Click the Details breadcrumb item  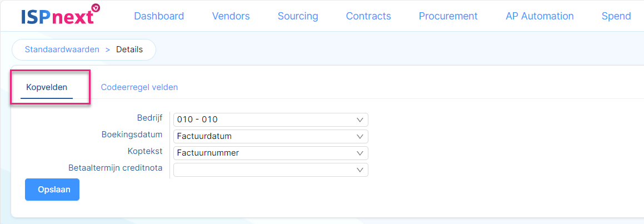point(129,49)
